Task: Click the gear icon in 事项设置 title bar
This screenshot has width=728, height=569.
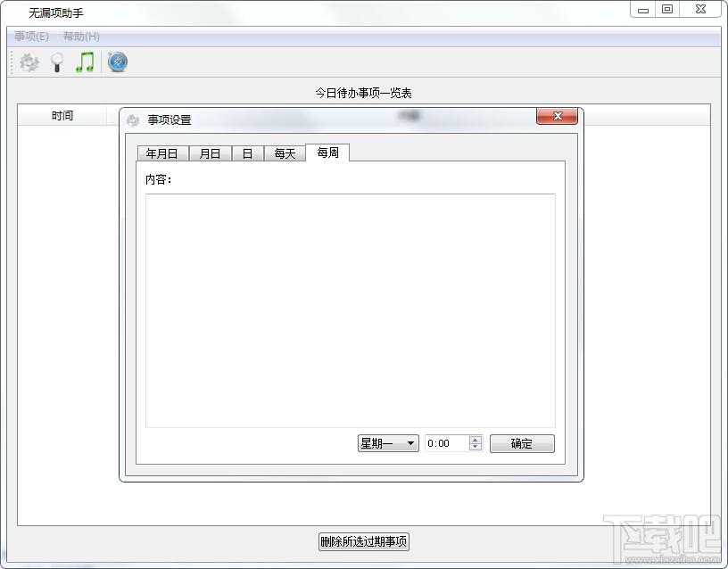Action: (x=133, y=120)
